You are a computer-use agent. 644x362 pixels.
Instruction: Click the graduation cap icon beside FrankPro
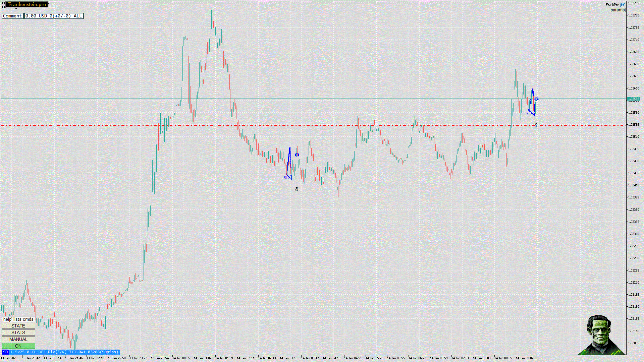(623, 5)
